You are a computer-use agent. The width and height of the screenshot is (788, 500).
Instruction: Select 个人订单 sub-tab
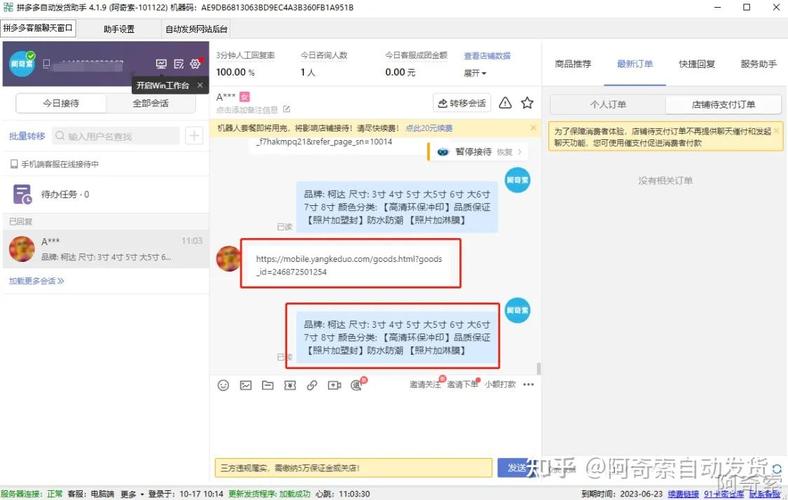pos(608,105)
